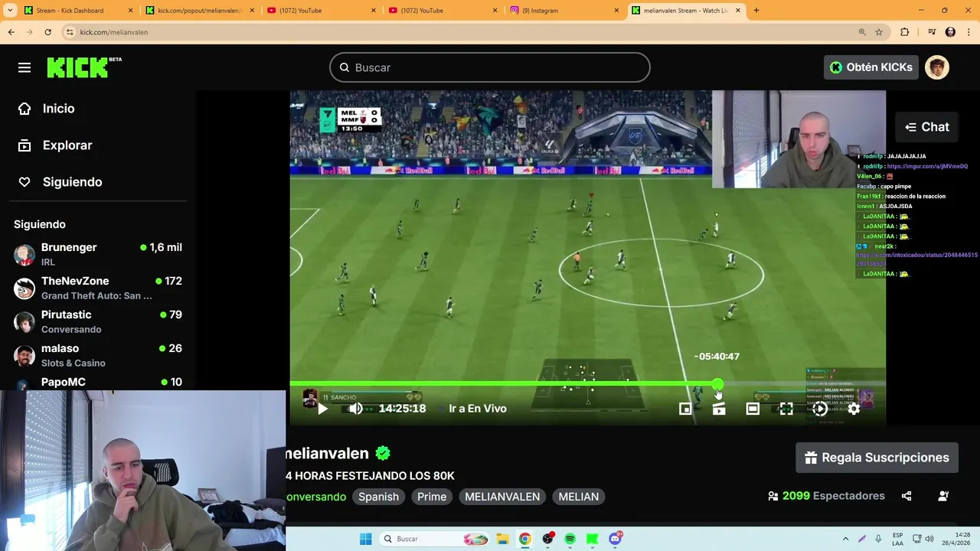Click Obtén KICKs button

pyautogui.click(x=871, y=67)
